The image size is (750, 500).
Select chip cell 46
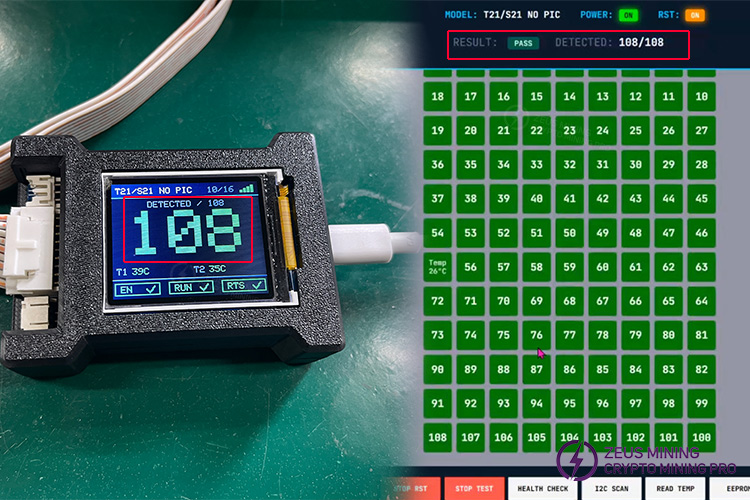click(701, 233)
